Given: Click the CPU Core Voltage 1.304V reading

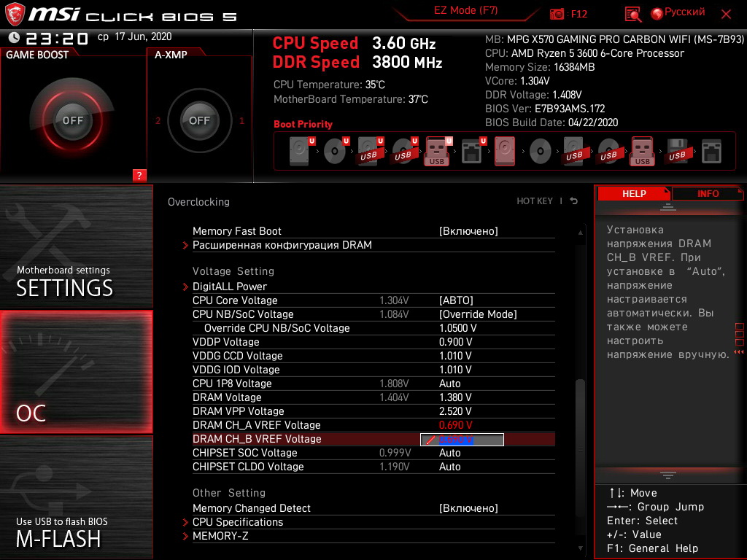Looking at the screenshot, I should click(x=394, y=300).
